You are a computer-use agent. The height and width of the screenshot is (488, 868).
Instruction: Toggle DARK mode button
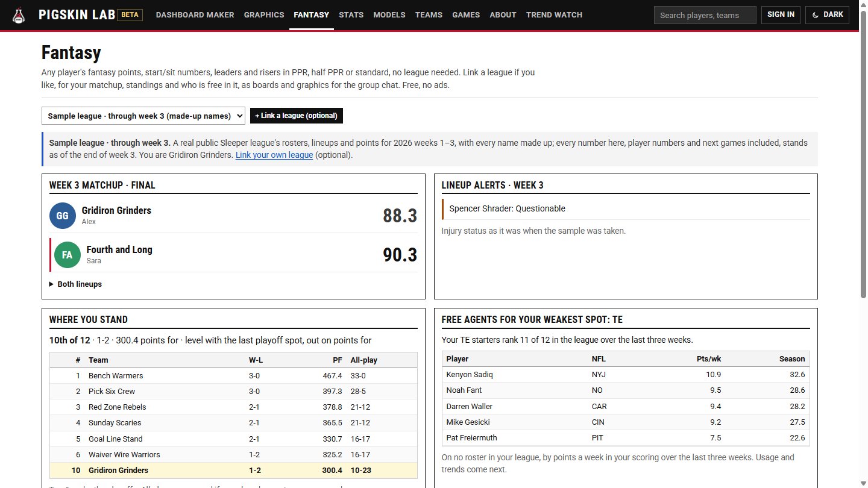coord(827,15)
